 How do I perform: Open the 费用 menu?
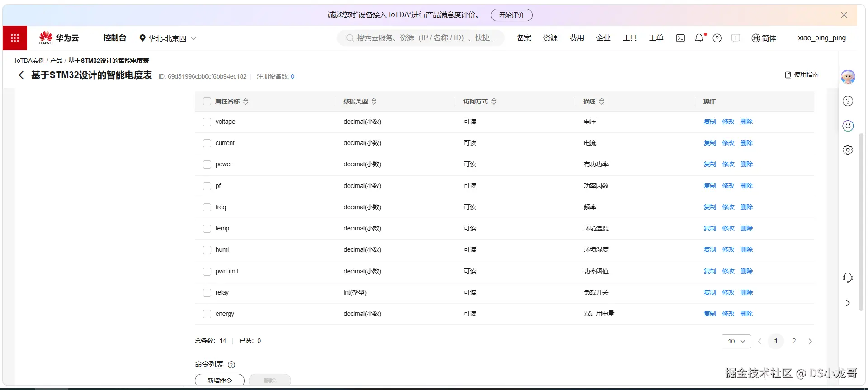(577, 38)
